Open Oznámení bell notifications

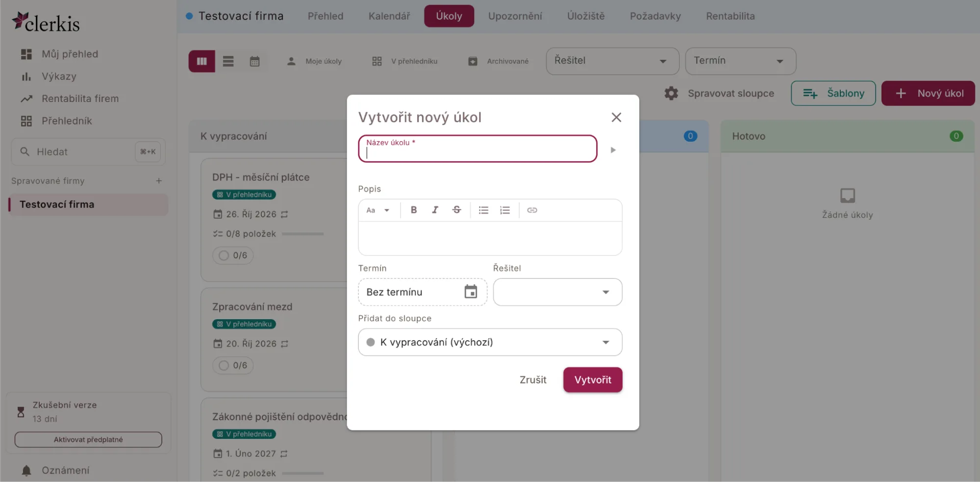26,470
